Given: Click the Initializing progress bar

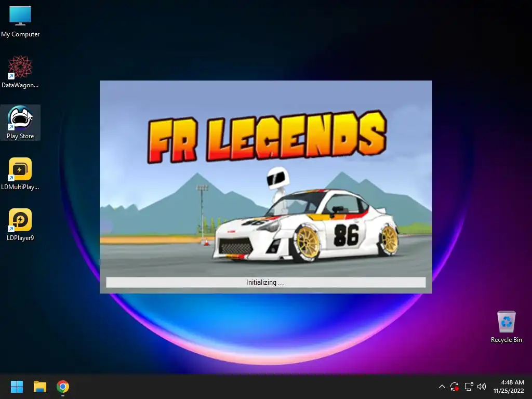Looking at the screenshot, I should 265,282.
